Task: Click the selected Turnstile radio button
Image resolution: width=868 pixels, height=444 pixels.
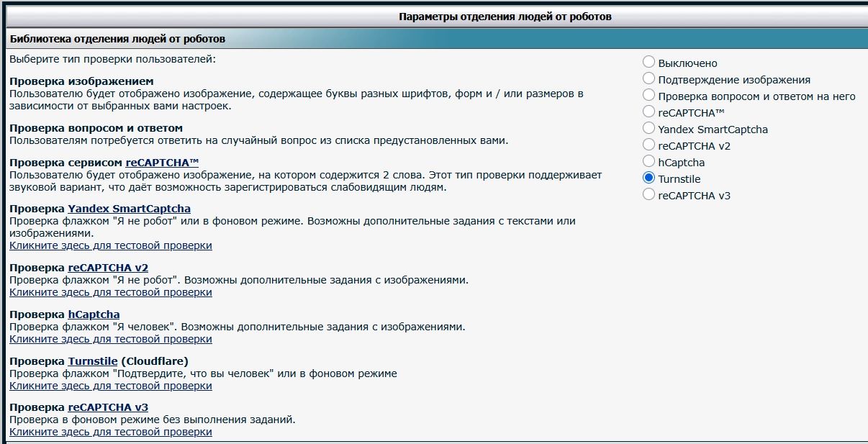Action: point(649,178)
